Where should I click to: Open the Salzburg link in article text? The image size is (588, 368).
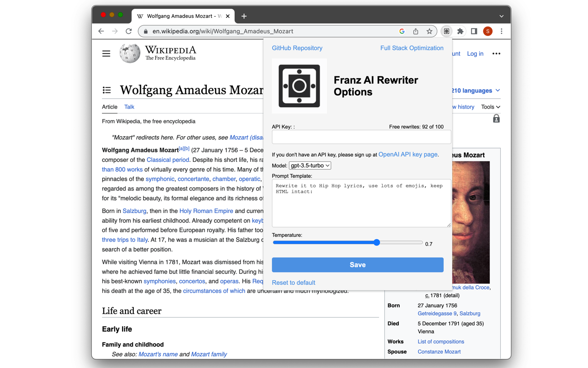(135, 211)
